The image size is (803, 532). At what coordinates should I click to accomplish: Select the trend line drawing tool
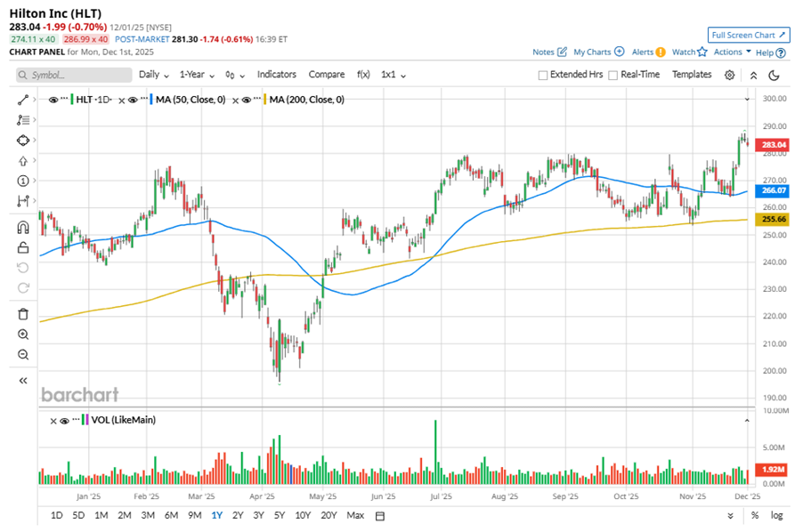pyautogui.click(x=23, y=99)
